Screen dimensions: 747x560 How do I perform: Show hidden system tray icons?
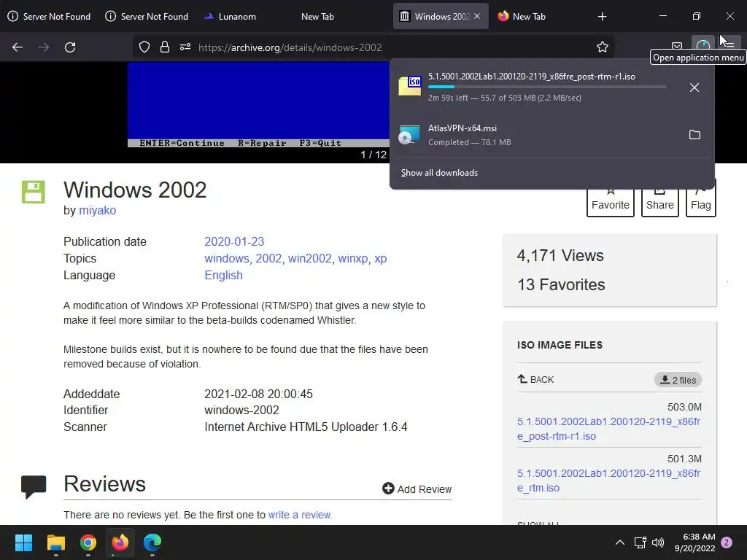(x=620, y=542)
